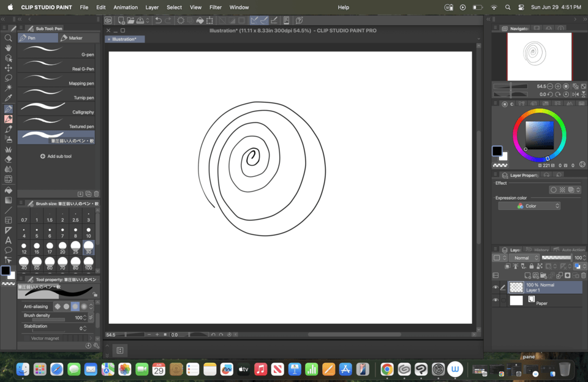
Task: Click the Undo arrow in command bar
Action: click(159, 21)
